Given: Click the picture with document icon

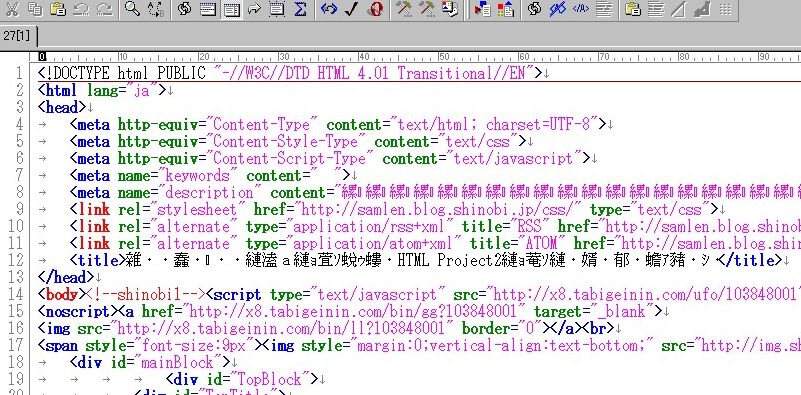Looking at the screenshot, I should tap(450, 9).
